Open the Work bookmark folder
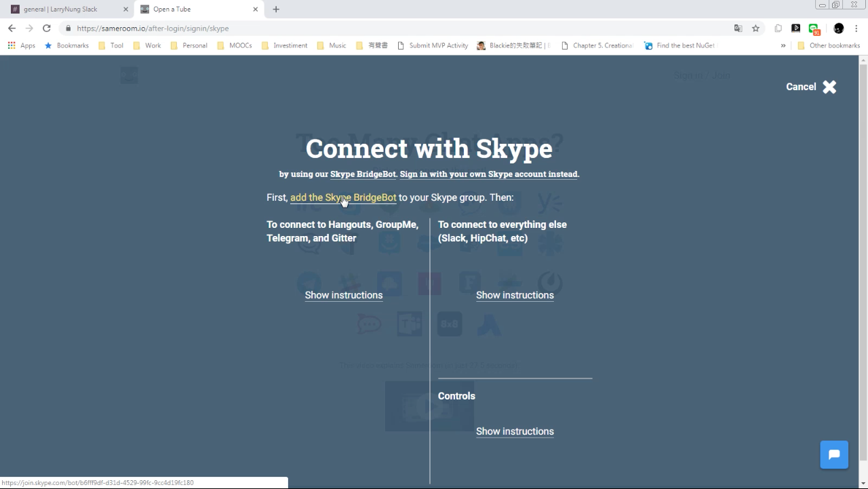868x489 pixels. pos(147,45)
